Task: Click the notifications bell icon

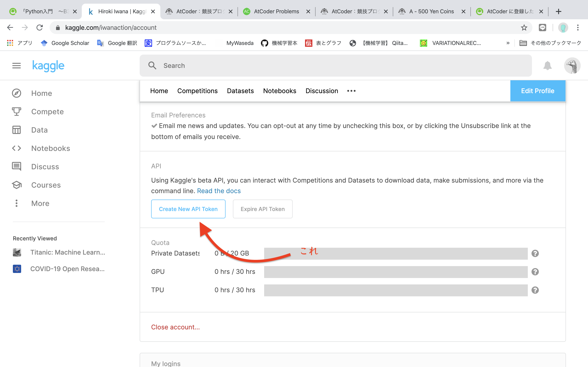Action: tap(547, 66)
